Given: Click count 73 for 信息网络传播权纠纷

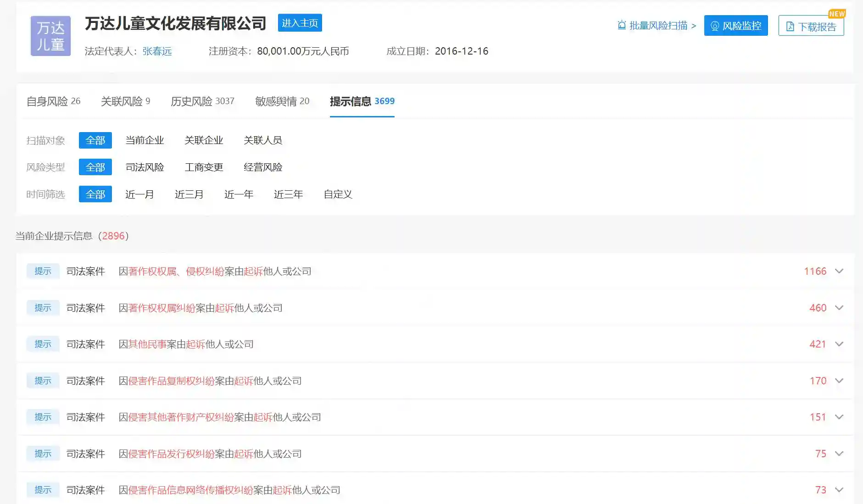Looking at the screenshot, I should point(820,490).
